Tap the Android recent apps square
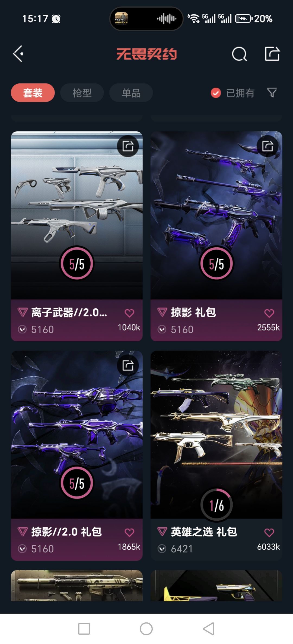The image size is (293, 644). [x=84, y=629]
